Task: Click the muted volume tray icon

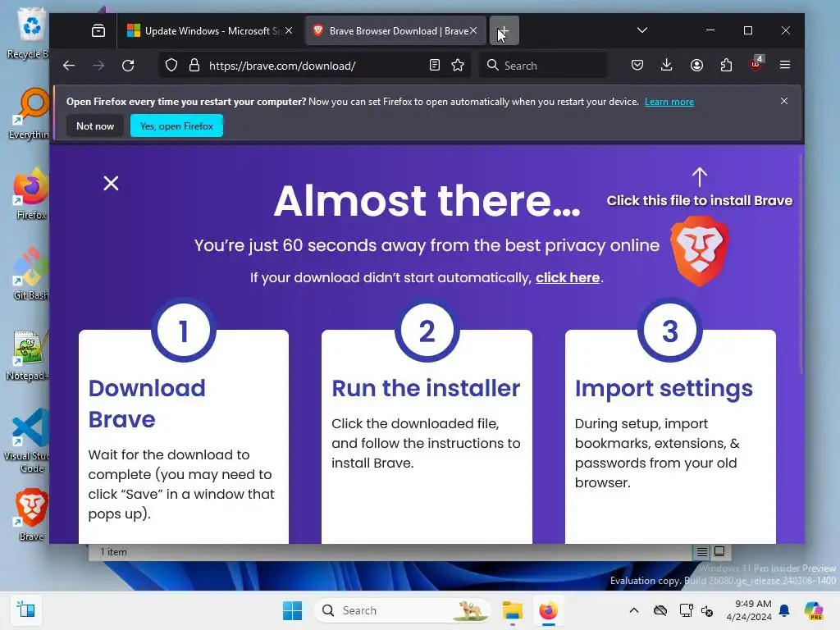Action: pyautogui.click(x=707, y=610)
